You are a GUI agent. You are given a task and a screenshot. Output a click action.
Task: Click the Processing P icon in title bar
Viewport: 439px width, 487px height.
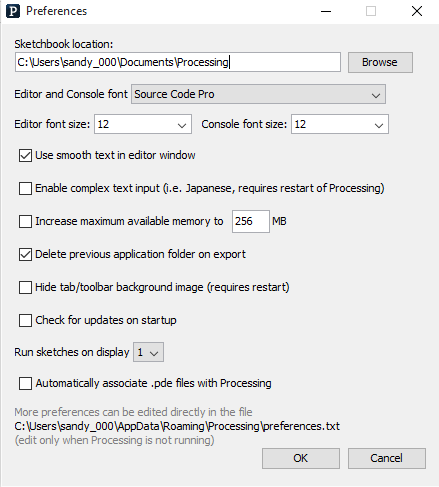tap(13, 11)
